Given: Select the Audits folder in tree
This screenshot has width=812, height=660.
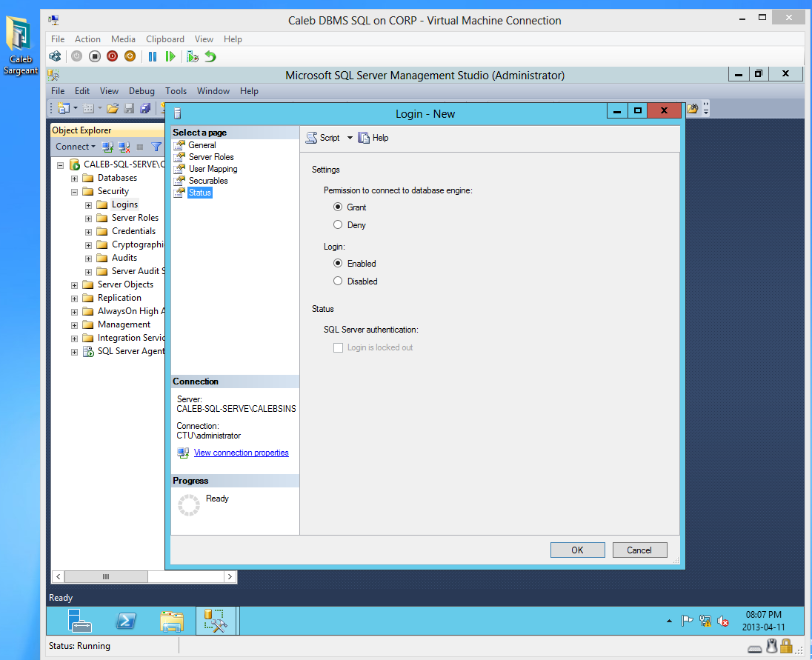Looking at the screenshot, I should 124,258.
